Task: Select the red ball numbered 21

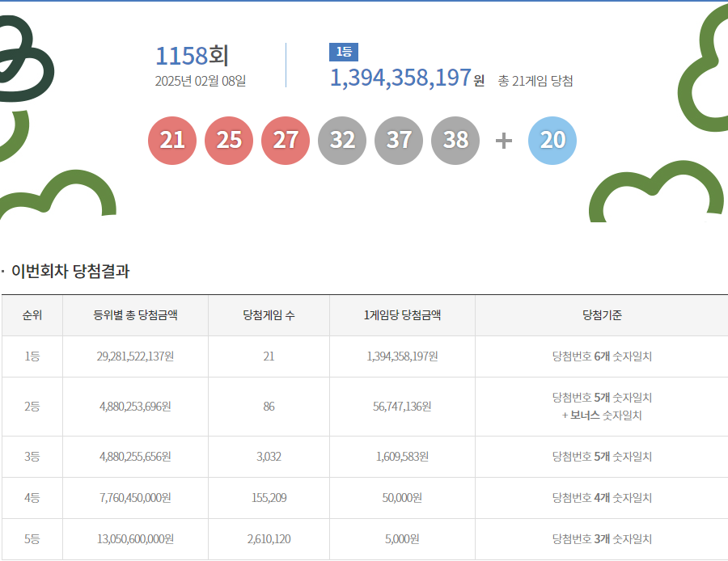Action: [171, 140]
